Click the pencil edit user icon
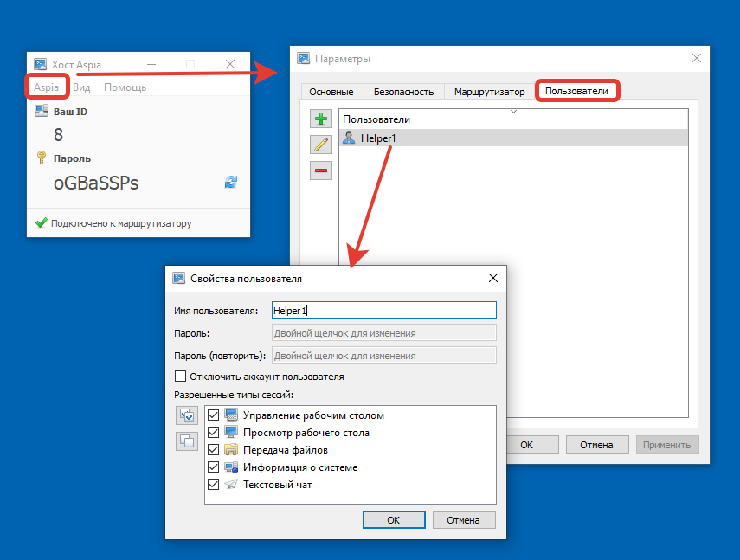740x560 pixels. coord(321,145)
